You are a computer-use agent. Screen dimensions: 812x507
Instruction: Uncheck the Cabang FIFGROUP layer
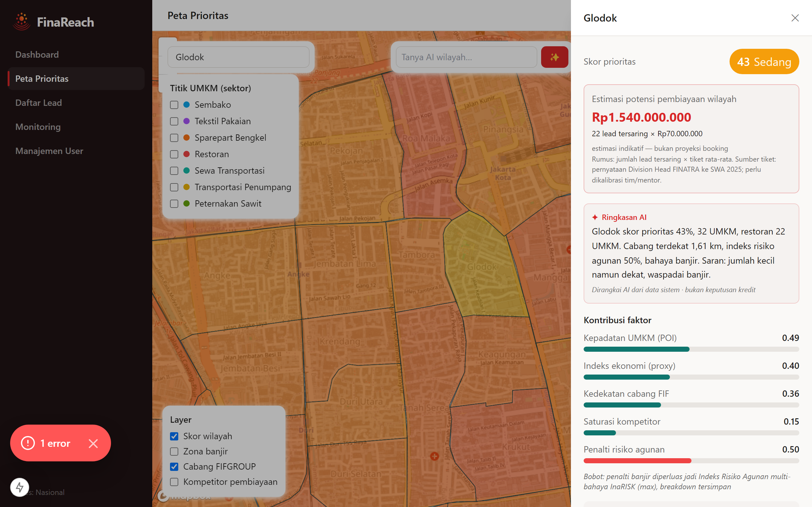[x=174, y=466]
